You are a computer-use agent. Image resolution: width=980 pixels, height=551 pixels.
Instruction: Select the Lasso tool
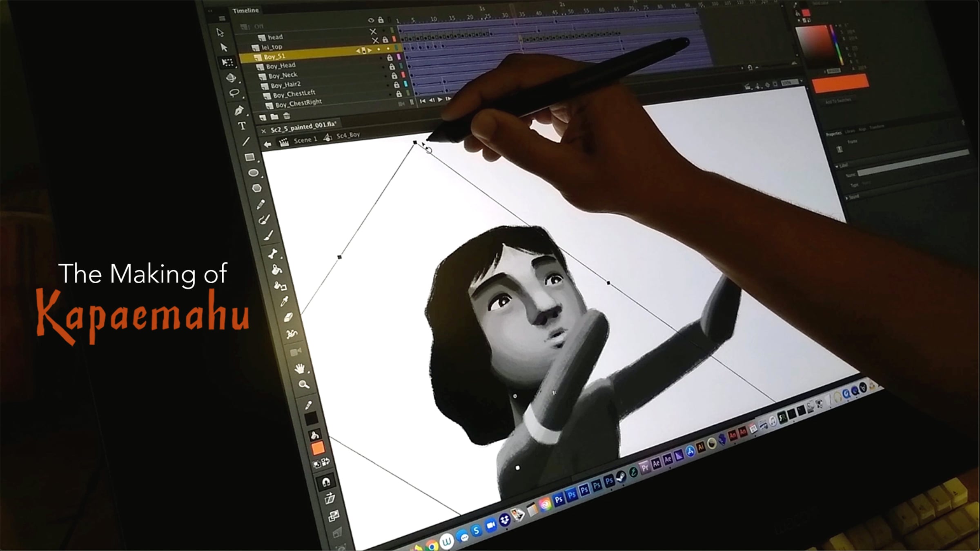tap(234, 93)
